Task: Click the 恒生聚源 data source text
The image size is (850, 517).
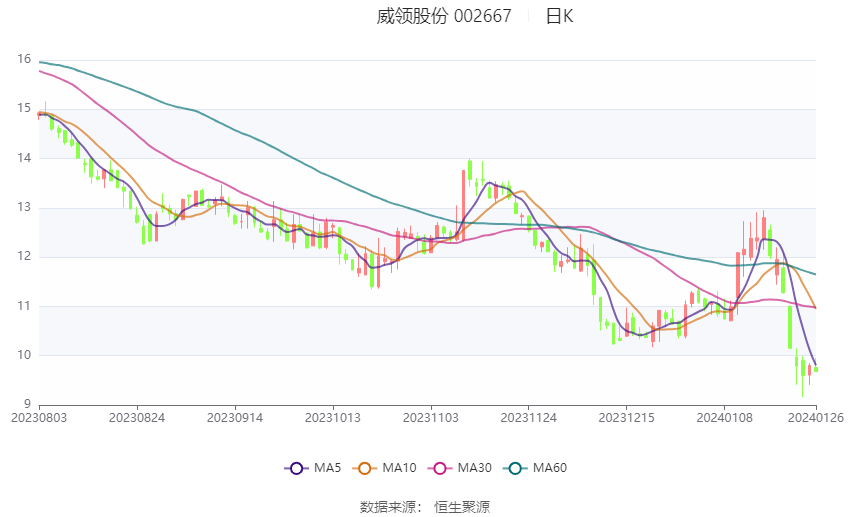Action: pyautogui.click(x=462, y=507)
